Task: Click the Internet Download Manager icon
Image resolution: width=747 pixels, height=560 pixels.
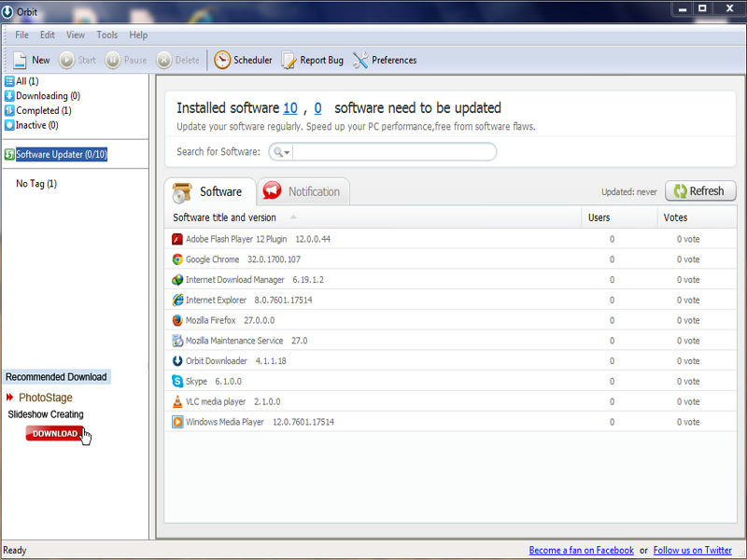Action: pyautogui.click(x=177, y=280)
